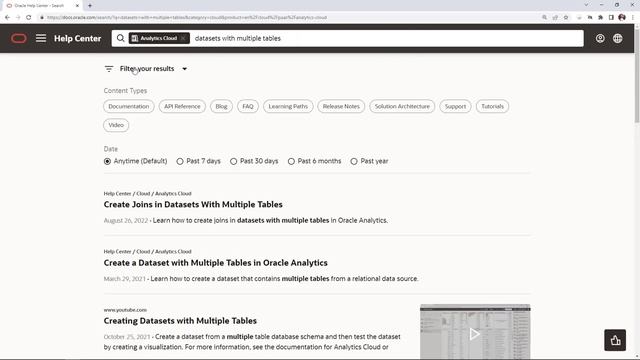640x360 pixels.
Task: Toggle Release Notes content type filter
Action: 341,107
